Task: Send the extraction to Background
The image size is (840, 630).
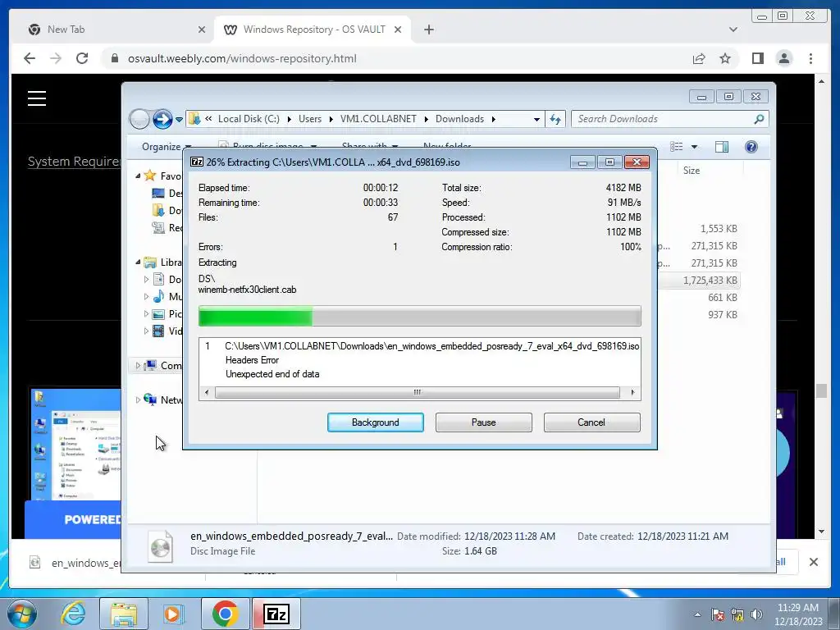Action: [x=375, y=422]
